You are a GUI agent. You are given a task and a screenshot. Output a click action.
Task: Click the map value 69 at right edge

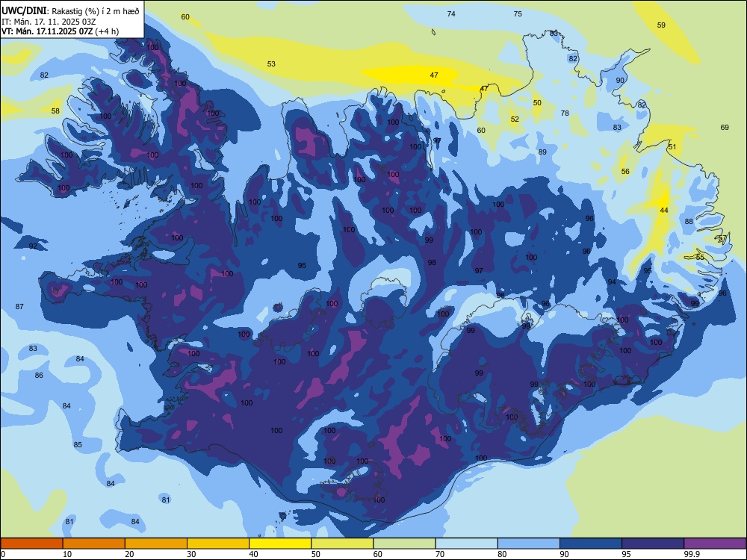tap(725, 127)
